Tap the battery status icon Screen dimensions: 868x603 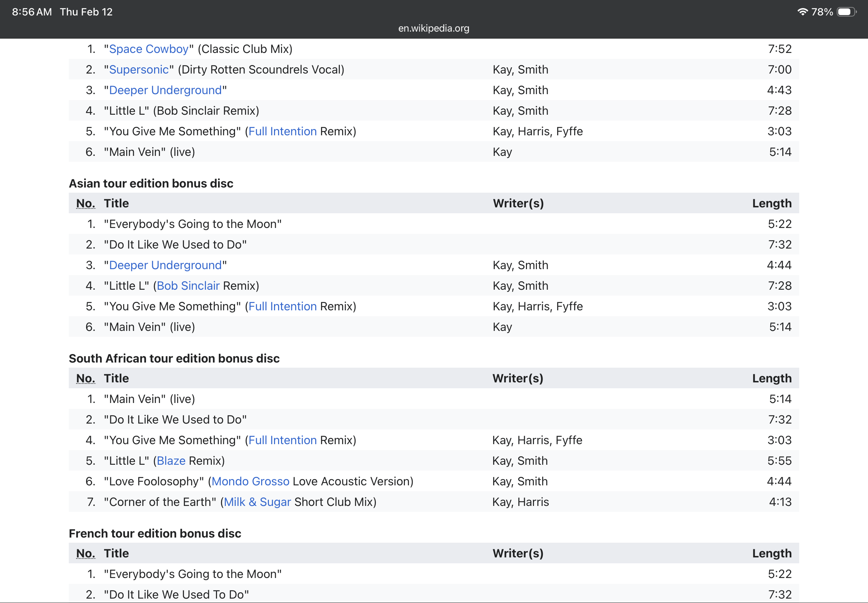point(846,12)
